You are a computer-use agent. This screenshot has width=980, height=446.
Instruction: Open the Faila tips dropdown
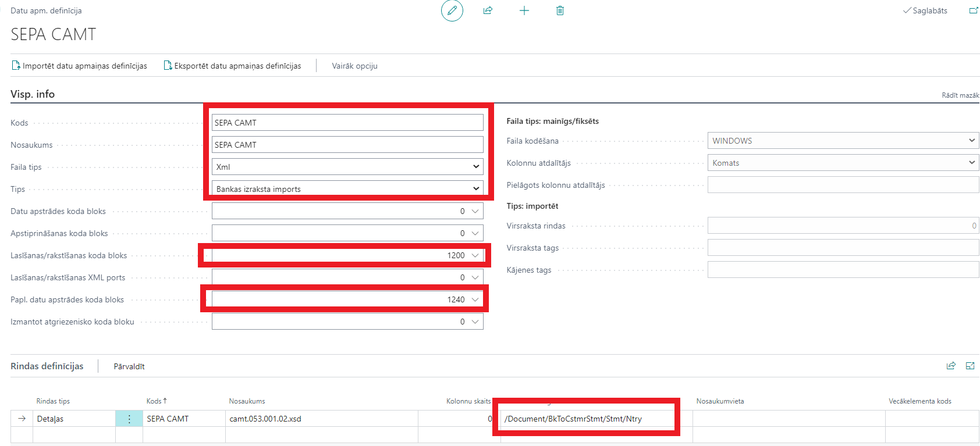point(476,167)
